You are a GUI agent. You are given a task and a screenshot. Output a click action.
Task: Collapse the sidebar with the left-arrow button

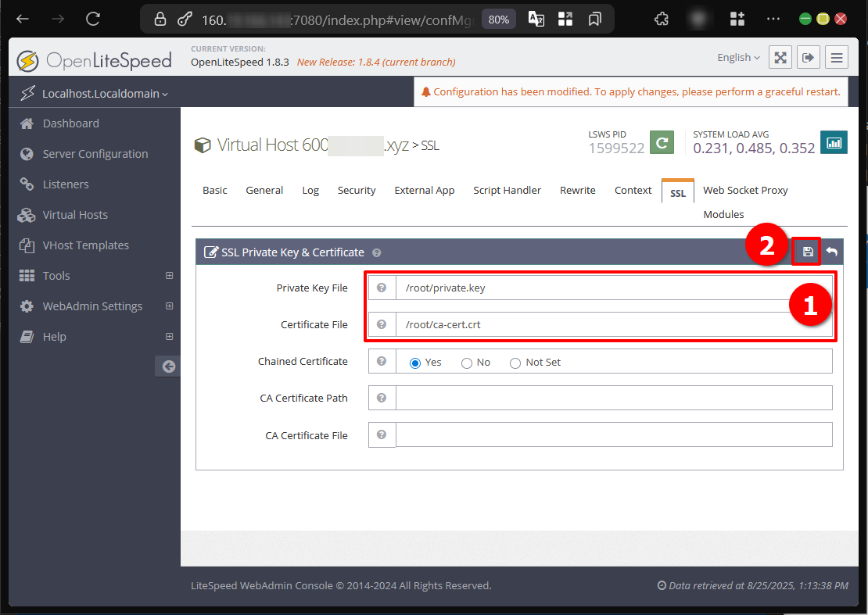tap(168, 366)
